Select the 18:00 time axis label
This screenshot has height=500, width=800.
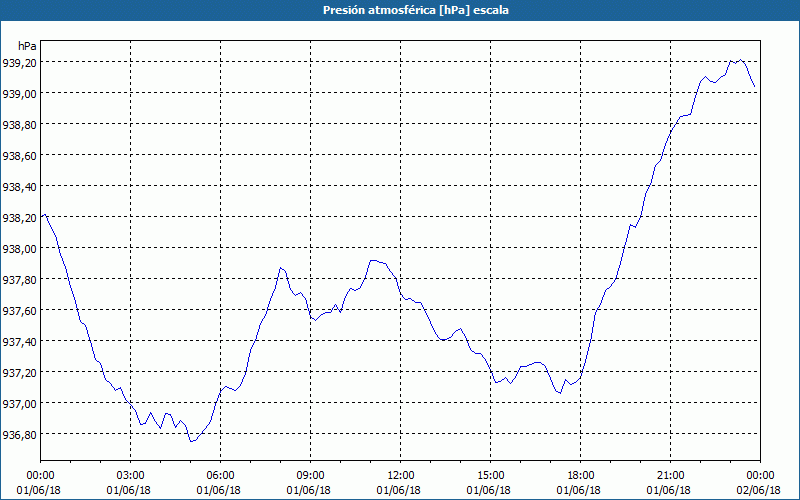581,475
